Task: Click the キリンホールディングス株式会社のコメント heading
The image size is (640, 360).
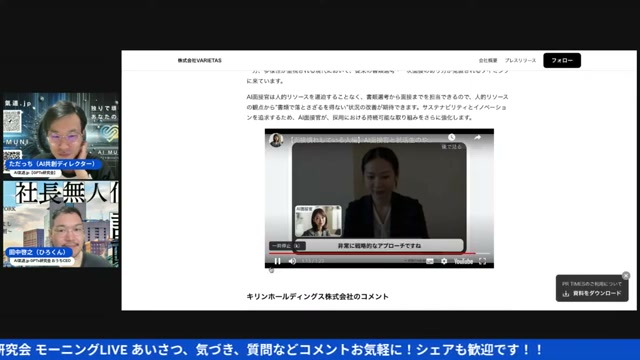Action: coord(318,297)
